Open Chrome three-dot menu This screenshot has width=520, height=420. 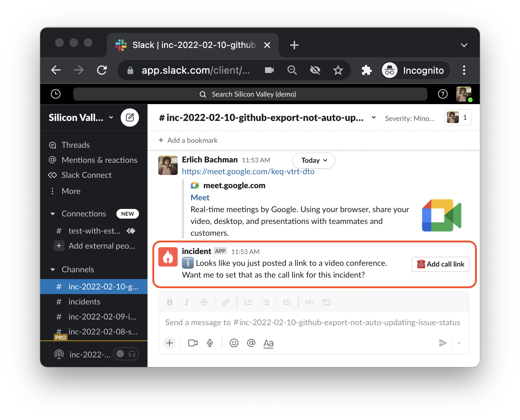click(x=464, y=70)
